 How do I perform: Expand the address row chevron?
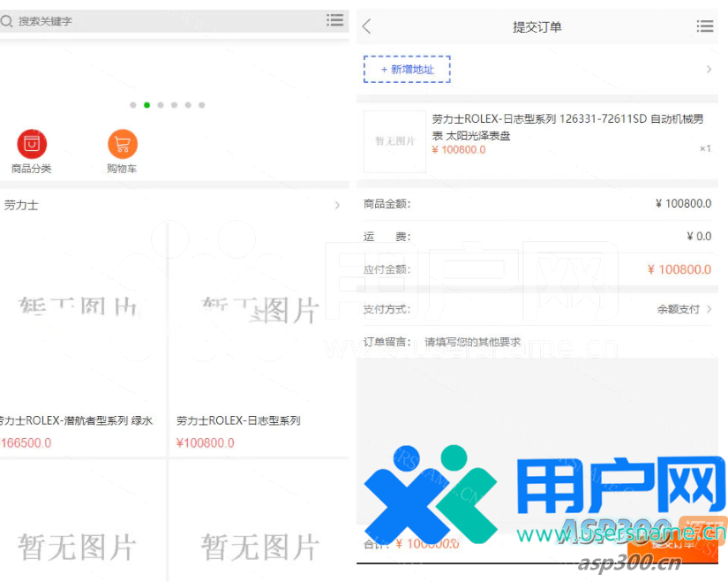tap(709, 69)
